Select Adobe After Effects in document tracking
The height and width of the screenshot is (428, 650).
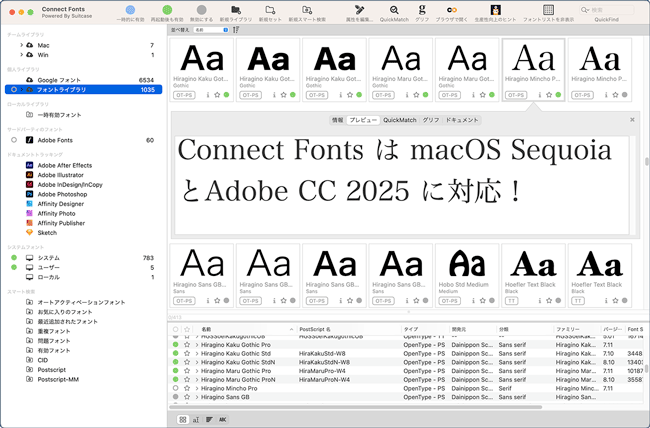[65, 165]
